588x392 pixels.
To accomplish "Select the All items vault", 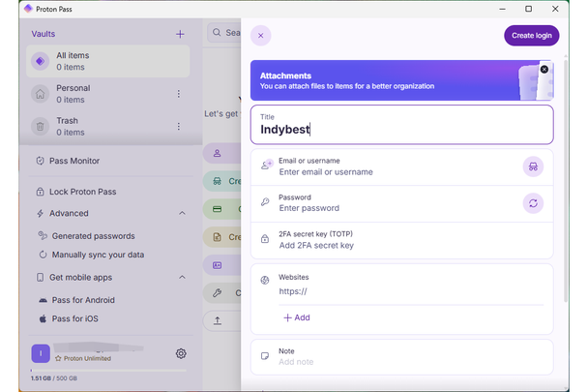I will (106, 62).
